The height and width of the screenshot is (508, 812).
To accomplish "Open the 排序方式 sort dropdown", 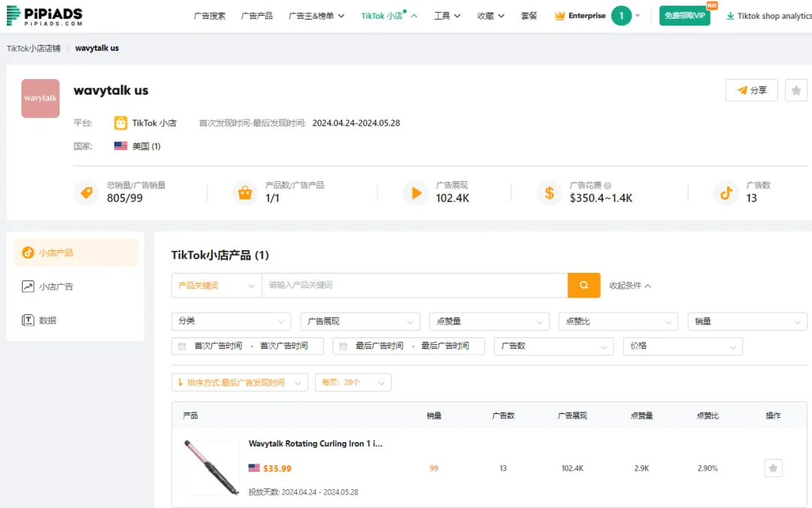I will click(239, 383).
